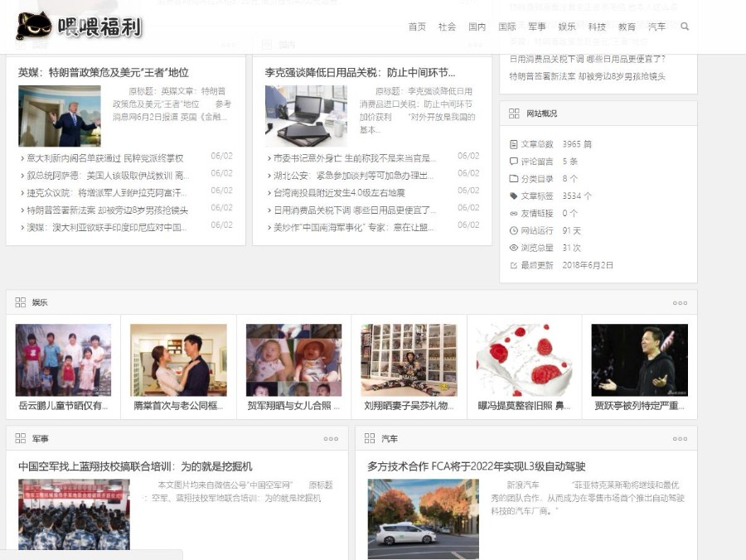The image size is (746, 560).
Task: Click the raspberry milk splash thumbnail
Action: coord(524,360)
